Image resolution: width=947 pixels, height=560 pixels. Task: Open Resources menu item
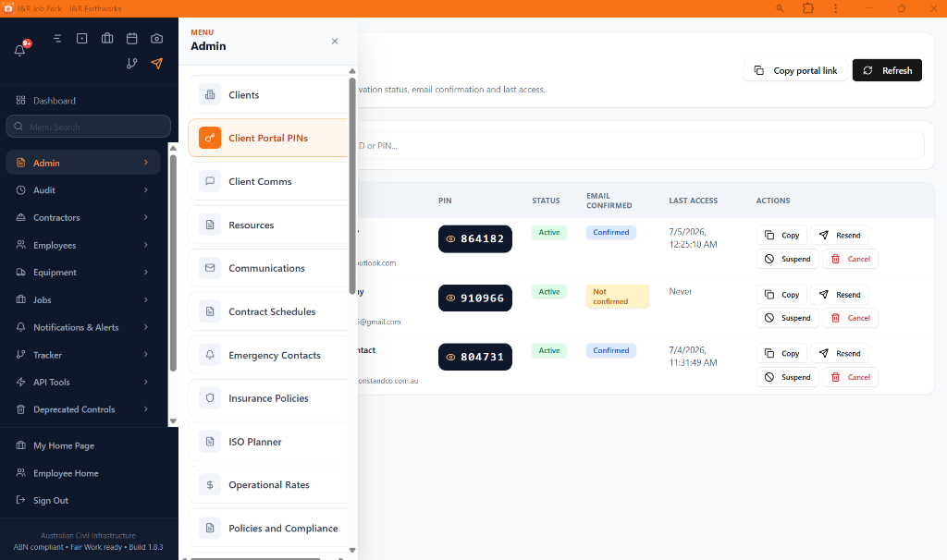coord(268,225)
